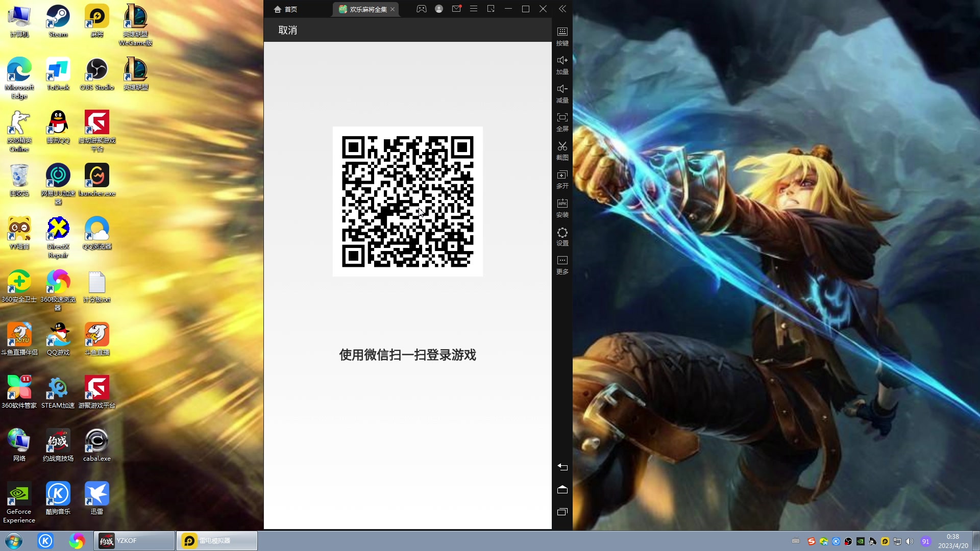
Task: Click the 截图 screenshot tool
Action: click(562, 151)
